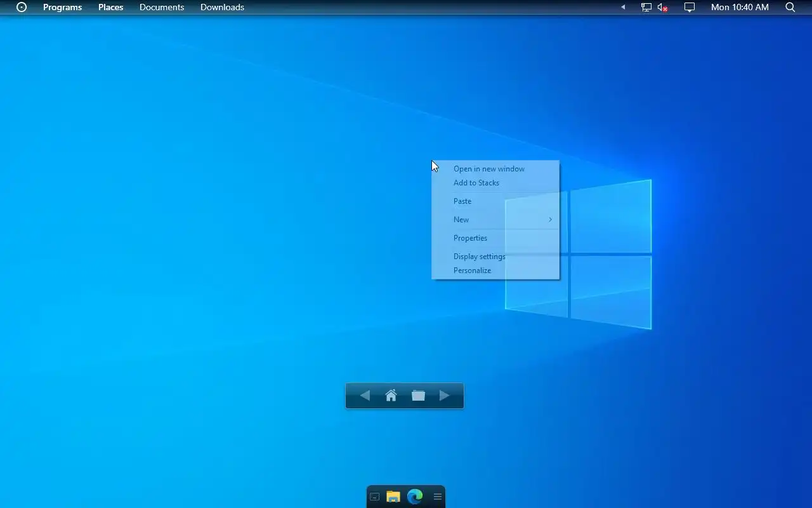This screenshot has width=812, height=508.
Task: Open the Documents menu
Action: tap(162, 7)
